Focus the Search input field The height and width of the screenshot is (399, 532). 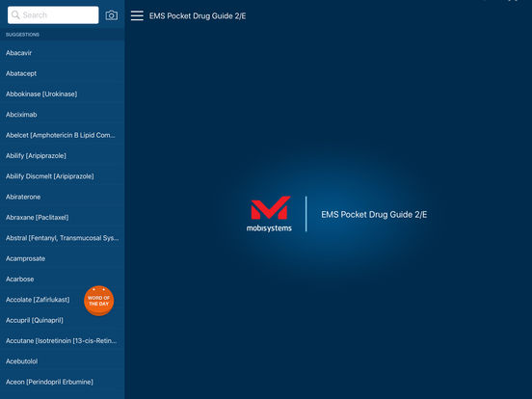53,14
